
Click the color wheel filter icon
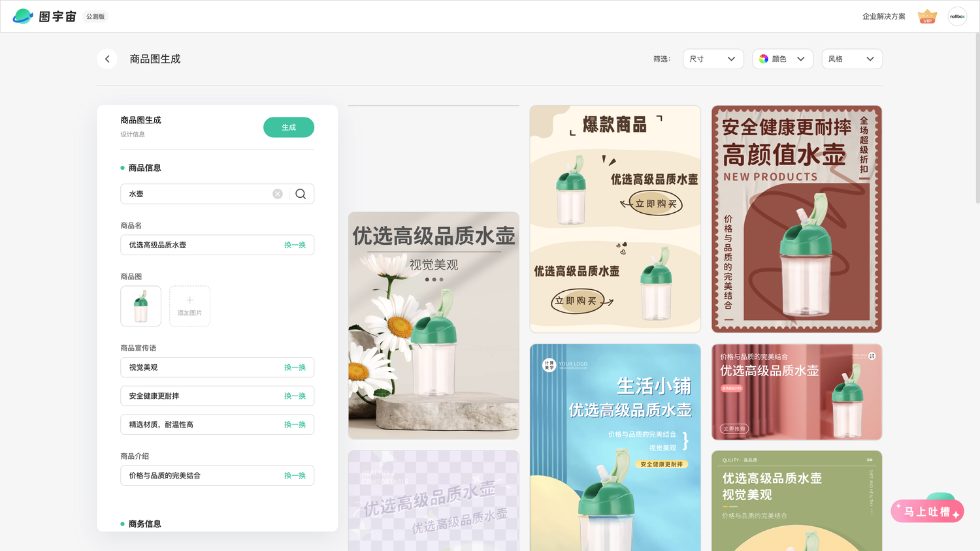tap(764, 59)
